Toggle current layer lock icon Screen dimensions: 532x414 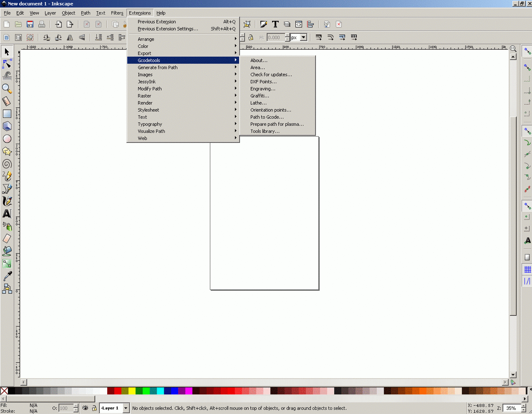[x=94, y=408]
